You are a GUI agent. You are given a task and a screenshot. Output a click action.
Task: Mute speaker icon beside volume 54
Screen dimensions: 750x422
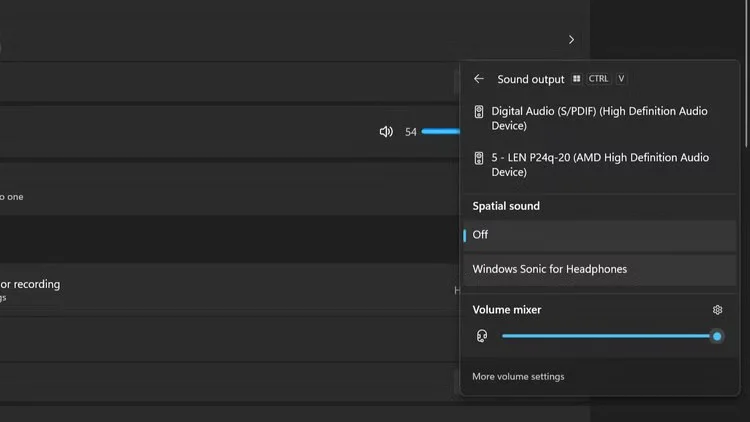tap(386, 132)
